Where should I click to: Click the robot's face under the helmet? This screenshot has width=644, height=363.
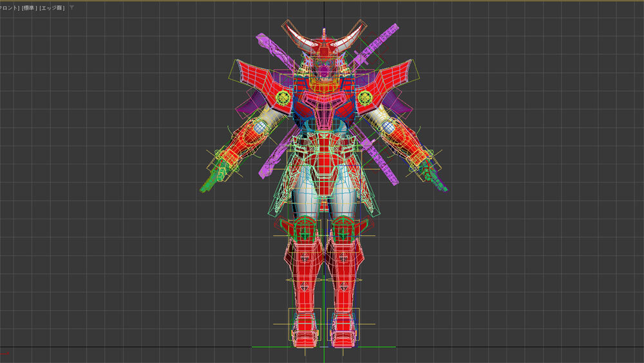click(323, 66)
